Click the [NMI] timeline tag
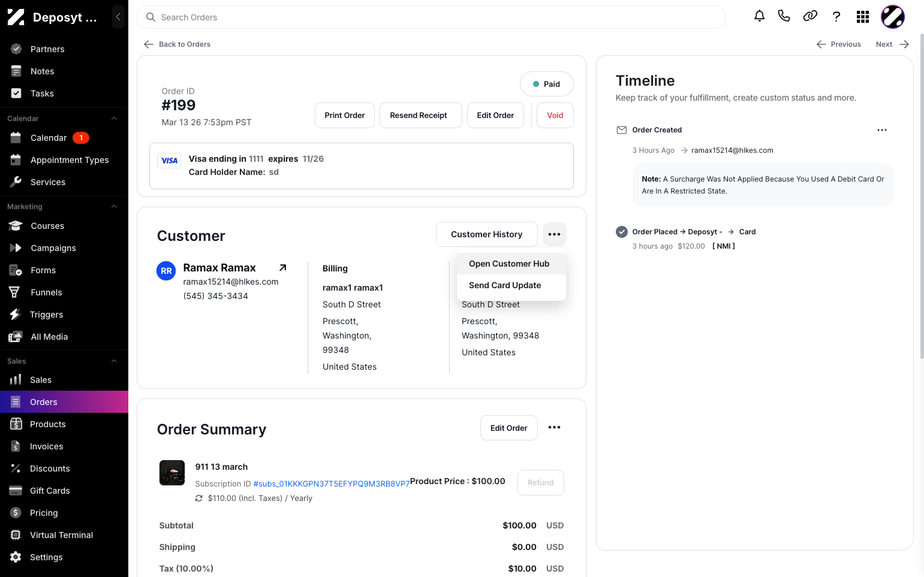 [x=724, y=246]
